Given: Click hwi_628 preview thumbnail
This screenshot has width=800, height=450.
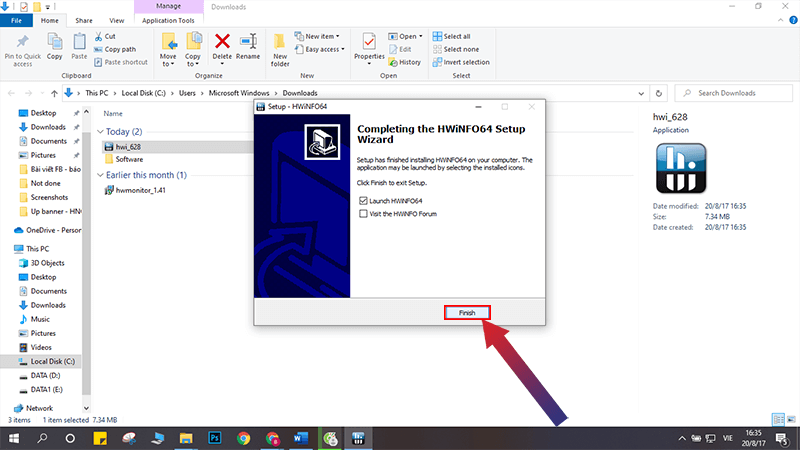Looking at the screenshot, I should 681,168.
